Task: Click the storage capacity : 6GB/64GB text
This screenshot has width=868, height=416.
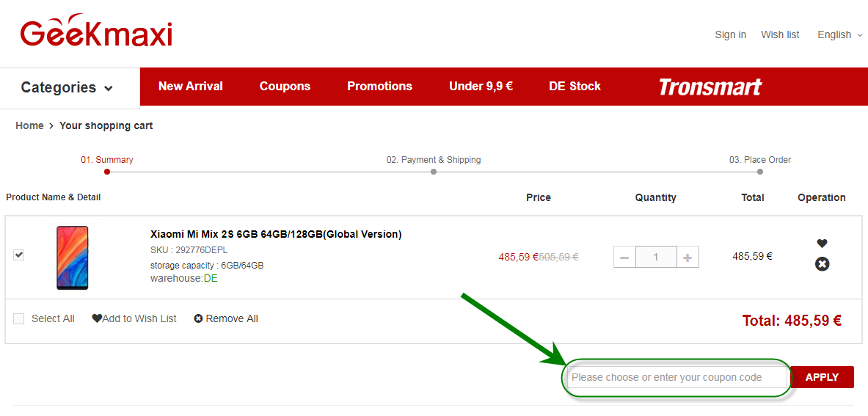Action: coord(206,266)
